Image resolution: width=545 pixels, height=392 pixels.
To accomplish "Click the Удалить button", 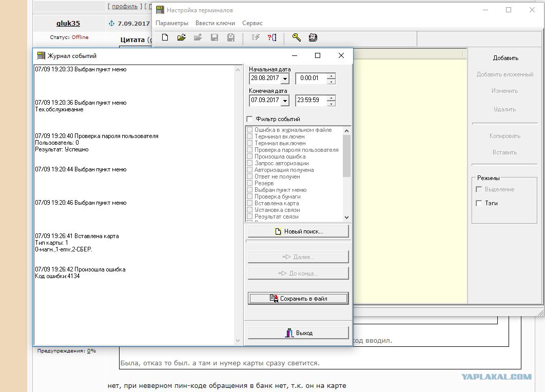I will pos(504,109).
